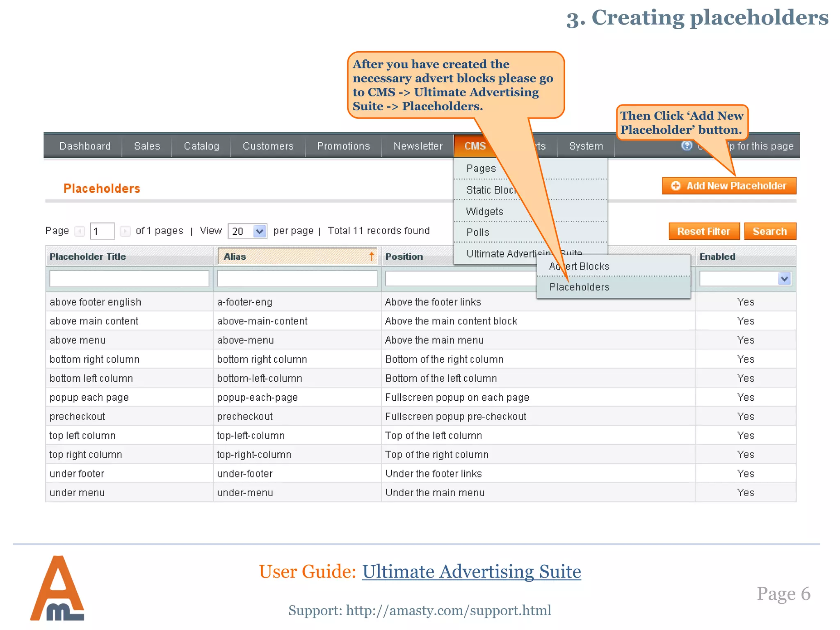This screenshot has height=630, width=840.
Task: Open the Catalog menu
Action: tap(201, 146)
